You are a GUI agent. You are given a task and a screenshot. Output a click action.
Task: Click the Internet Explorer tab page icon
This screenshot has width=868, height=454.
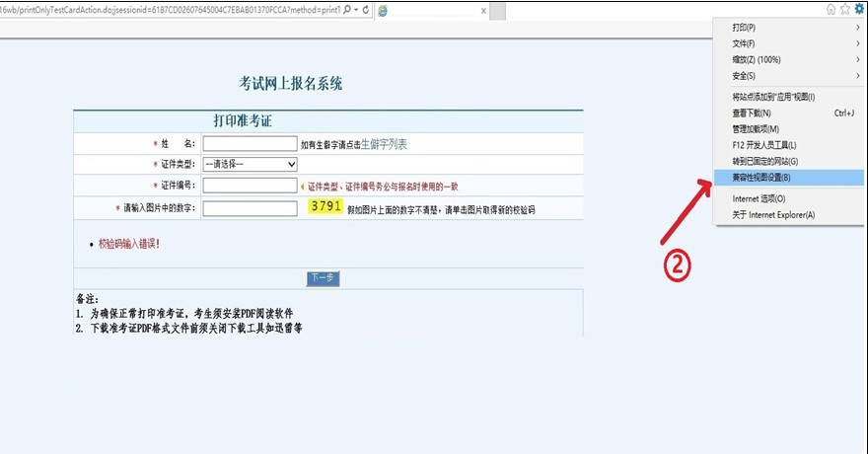[383, 10]
